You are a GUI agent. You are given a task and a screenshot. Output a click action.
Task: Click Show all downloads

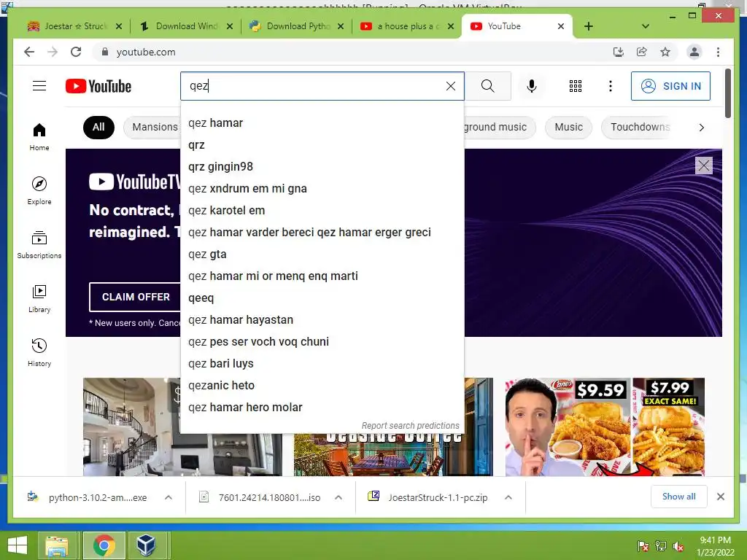(679, 497)
